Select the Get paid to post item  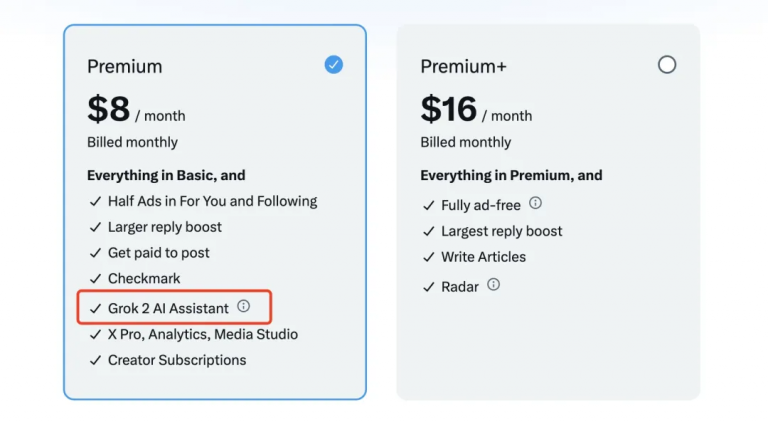coord(159,253)
